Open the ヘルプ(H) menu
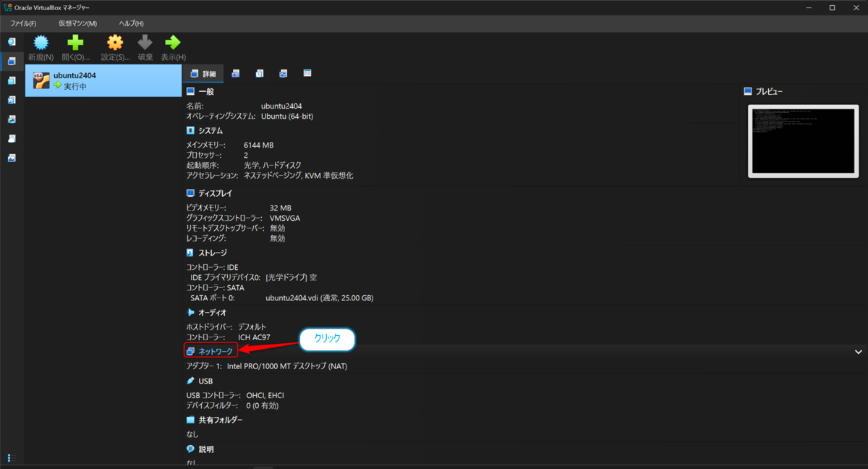This screenshot has width=868, height=469. tap(132, 24)
